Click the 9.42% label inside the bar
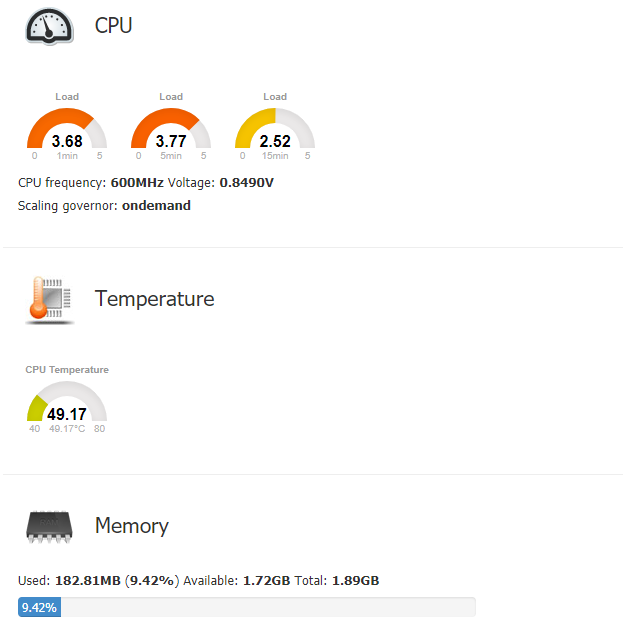Image resolution: width=626 pixels, height=634 pixels. [39, 607]
